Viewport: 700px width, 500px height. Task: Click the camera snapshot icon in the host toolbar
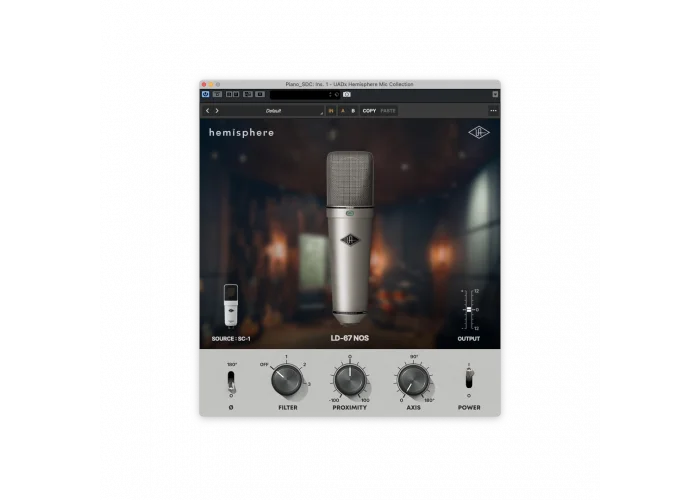click(347, 95)
